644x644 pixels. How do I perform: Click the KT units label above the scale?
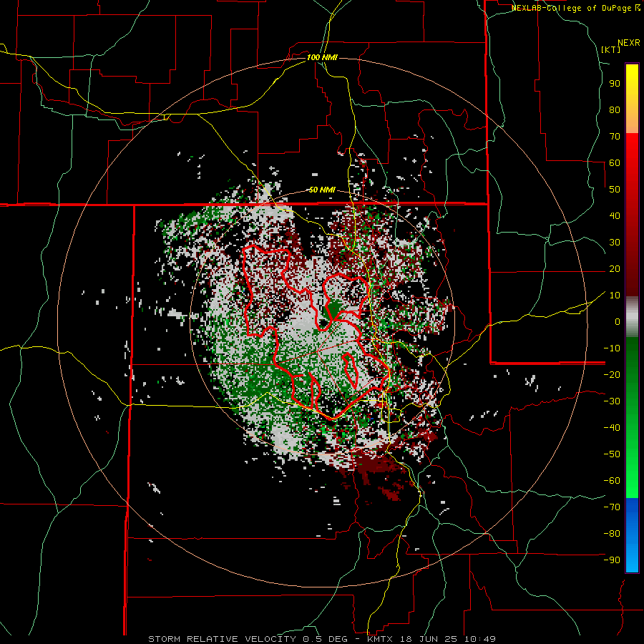[611, 49]
